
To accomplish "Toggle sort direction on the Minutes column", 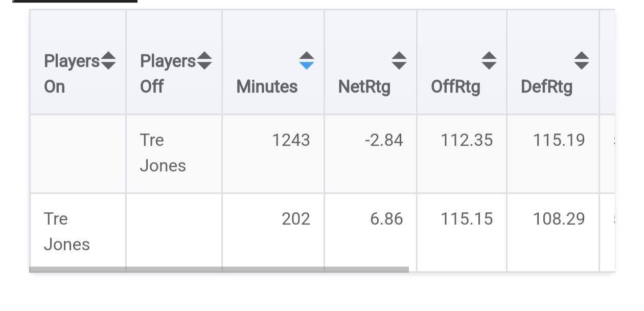I will (x=307, y=62).
